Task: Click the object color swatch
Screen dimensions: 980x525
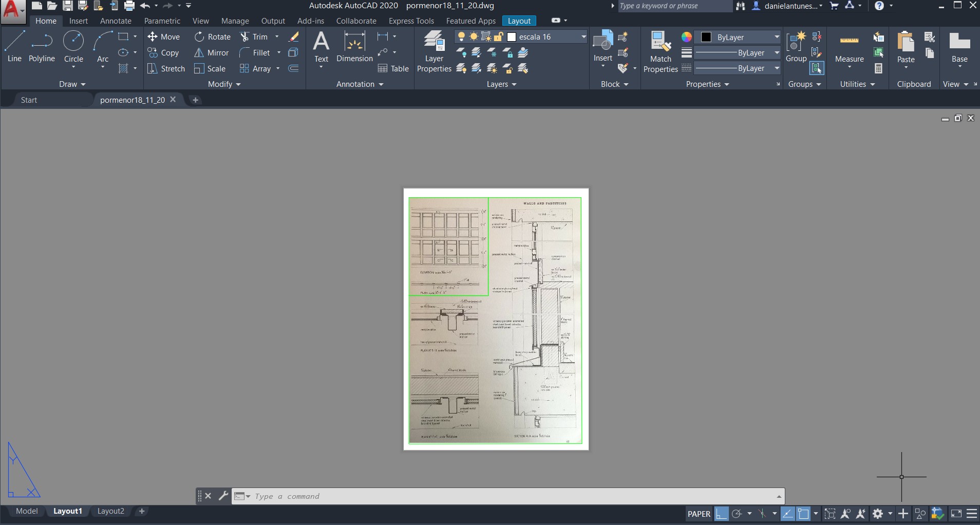Action: 706,37
